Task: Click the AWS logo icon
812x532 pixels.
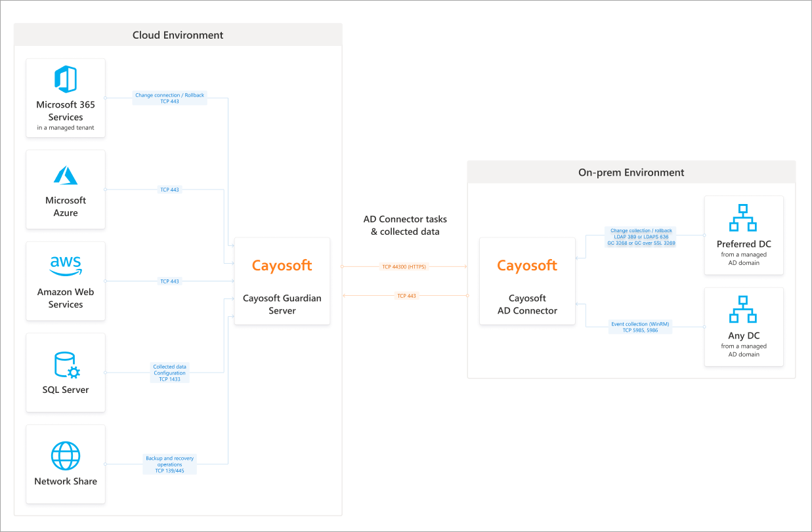Action: pyautogui.click(x=66, y=266)
